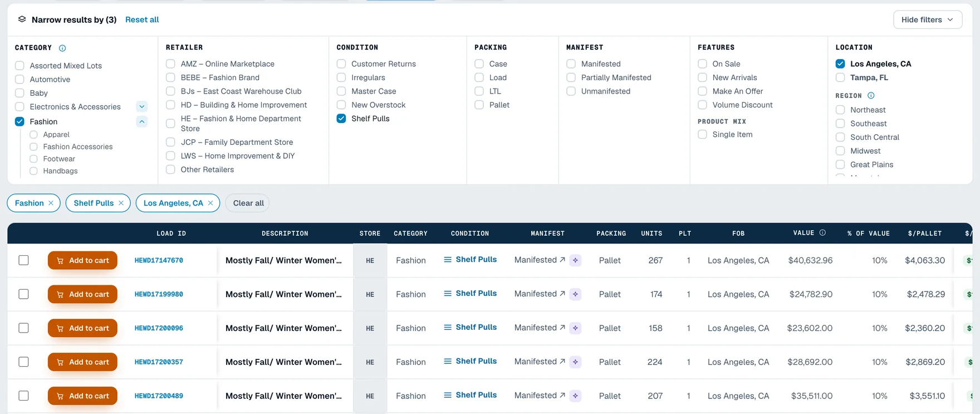
Task: Remove the Fashion filter chip
Action: click(x=51, y=203)
